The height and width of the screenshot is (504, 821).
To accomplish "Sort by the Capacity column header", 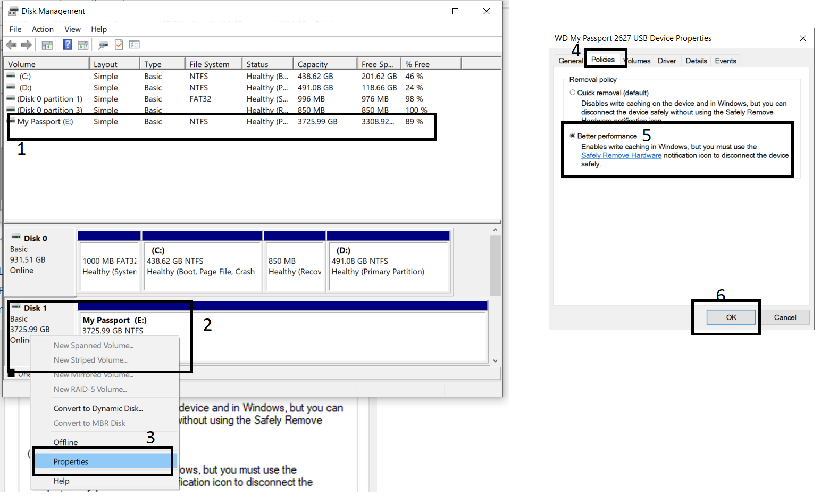I will [x=325, y=64].
